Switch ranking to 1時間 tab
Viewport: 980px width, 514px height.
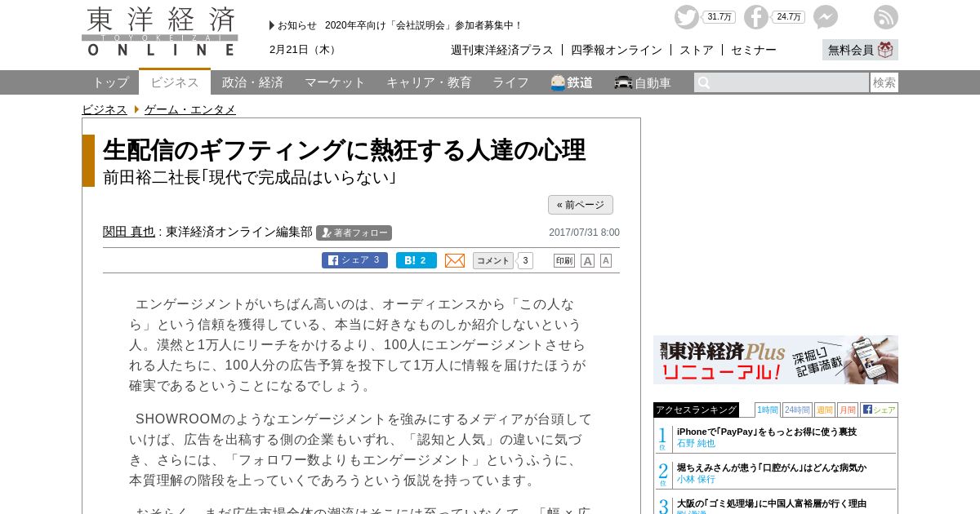pyautogui.click(x=768, y=410)
